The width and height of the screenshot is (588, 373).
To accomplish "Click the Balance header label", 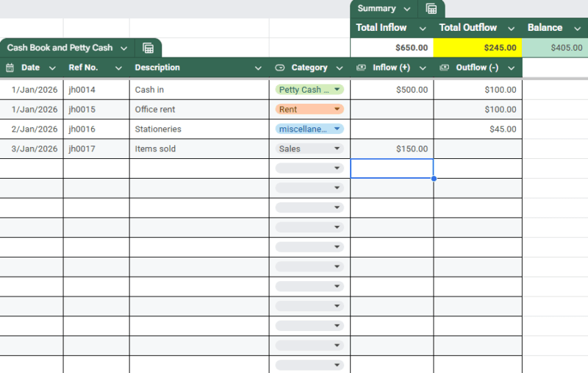I will 545,28.
